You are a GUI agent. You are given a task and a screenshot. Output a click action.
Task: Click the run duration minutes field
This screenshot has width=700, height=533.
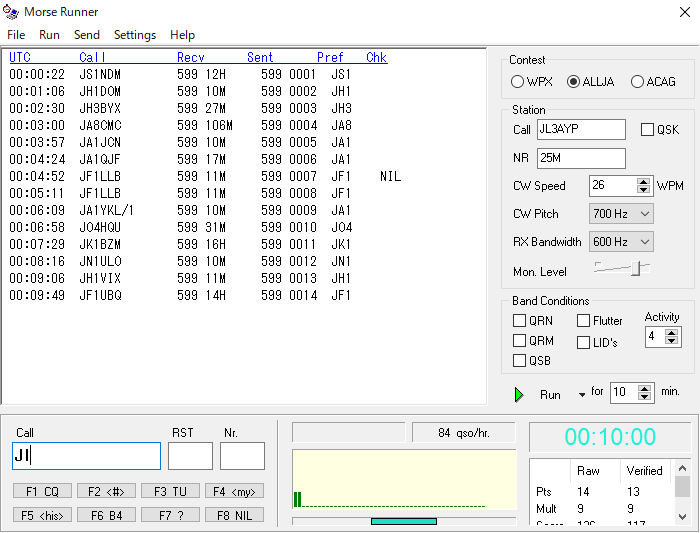pyautogui.click(x=624, y=392)
